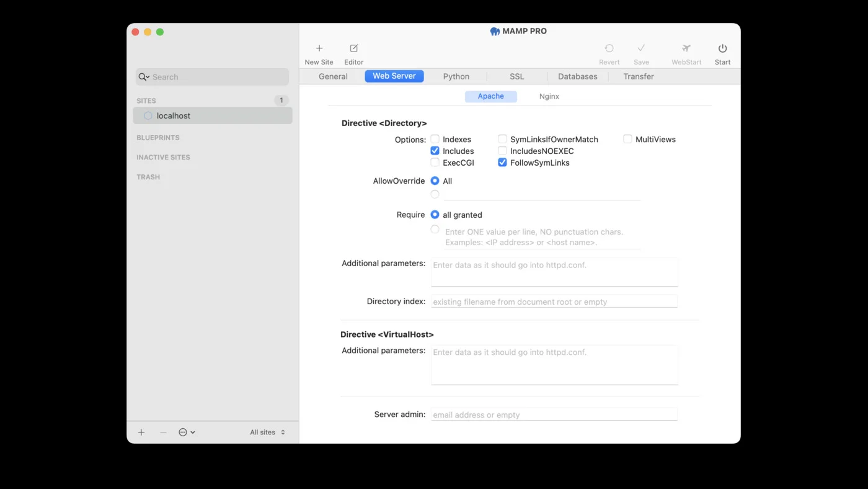Image resolution: width=868 pixels, height=489 pixels.
Task: Click the magnifier icon in Search
Action: tap(144, 77)
